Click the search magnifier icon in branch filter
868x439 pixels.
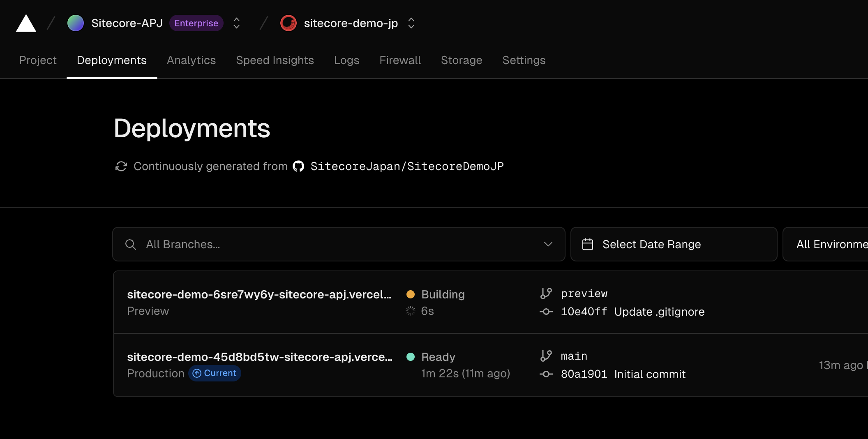point(131,245)
